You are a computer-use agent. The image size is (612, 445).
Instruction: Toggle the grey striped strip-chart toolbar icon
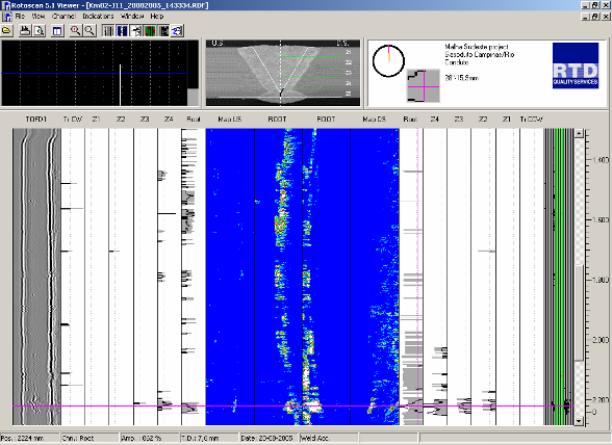pyautogui.click(x=108, y=31)
